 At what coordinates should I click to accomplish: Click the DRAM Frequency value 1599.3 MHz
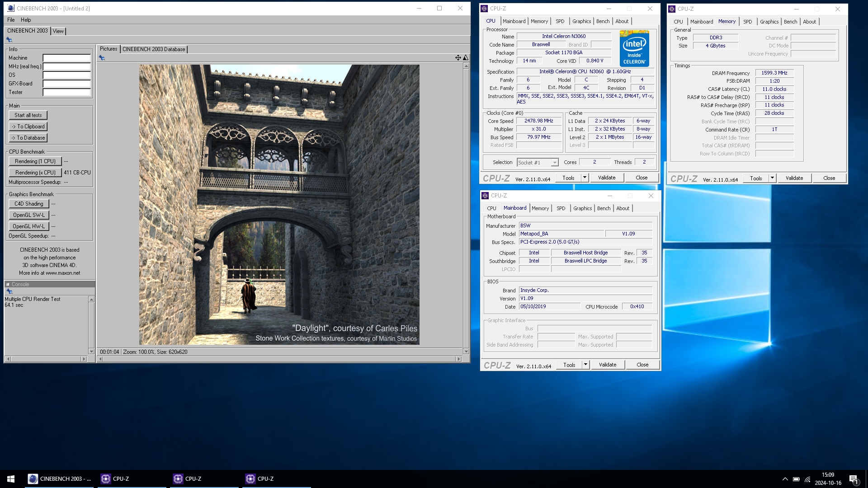(x=774, y=73)
